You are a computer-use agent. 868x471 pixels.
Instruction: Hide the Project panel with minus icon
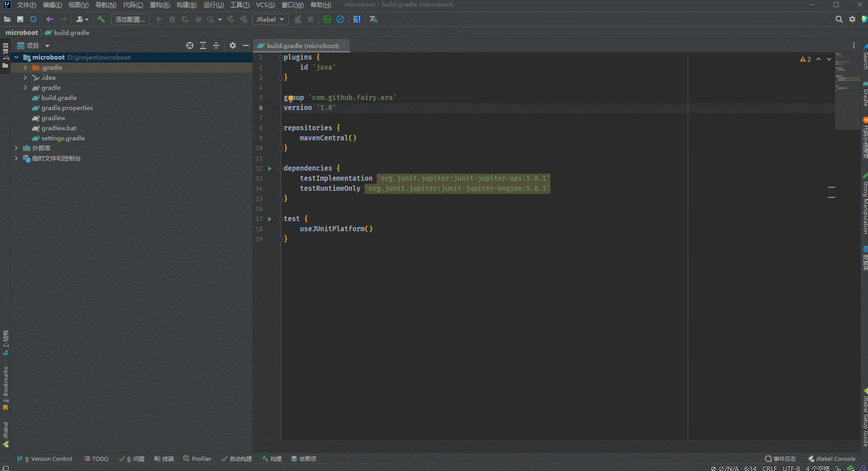(246, 45)
